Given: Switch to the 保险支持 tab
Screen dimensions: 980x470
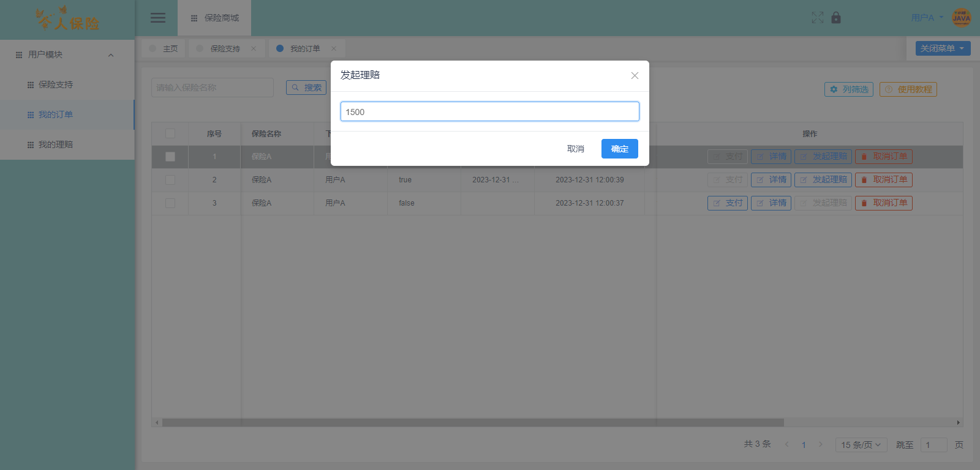Looking at the screenshot, I should point(227,48).
